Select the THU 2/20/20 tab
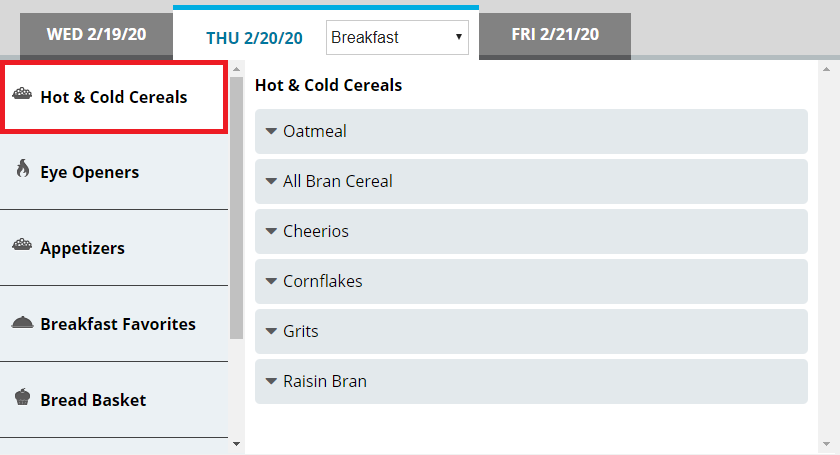 point(254,38)
